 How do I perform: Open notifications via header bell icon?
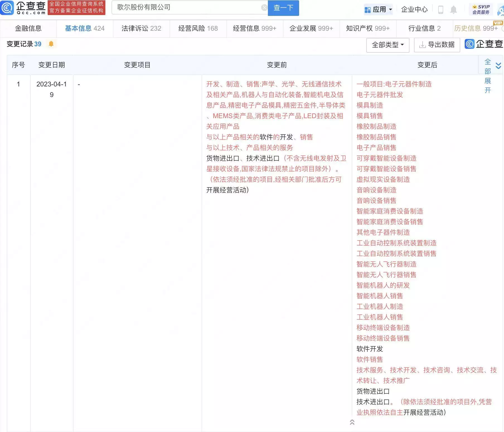454,10
